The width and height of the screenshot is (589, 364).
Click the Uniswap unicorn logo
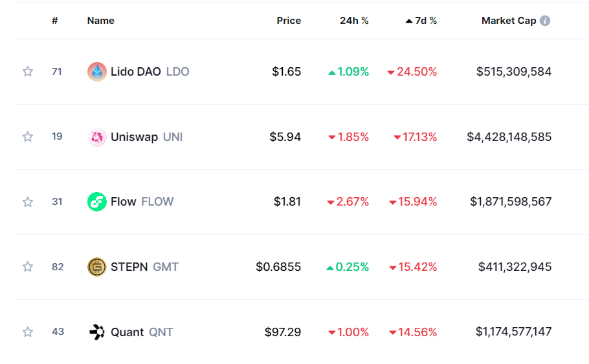pos(96,137)
